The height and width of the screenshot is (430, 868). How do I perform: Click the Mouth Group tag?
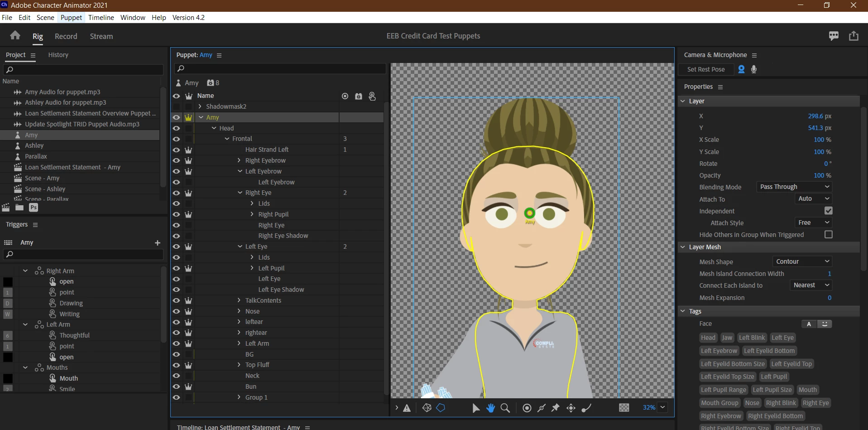[719, 403]
